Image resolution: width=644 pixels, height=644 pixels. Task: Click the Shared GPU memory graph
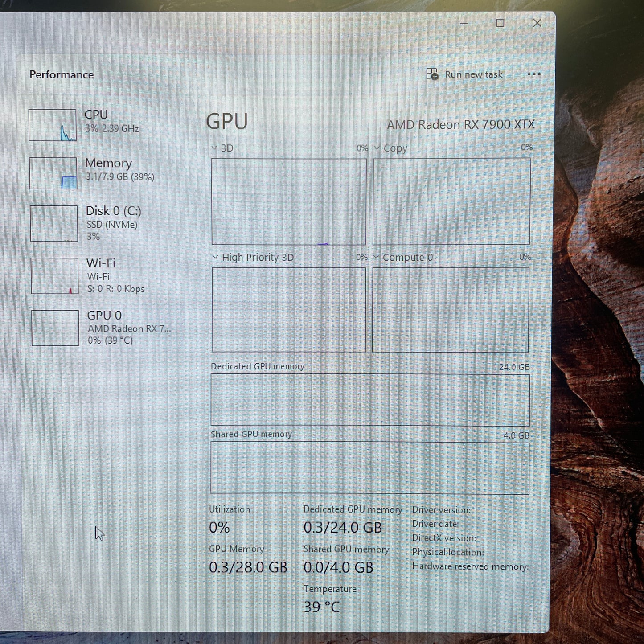tap(370, 468)
